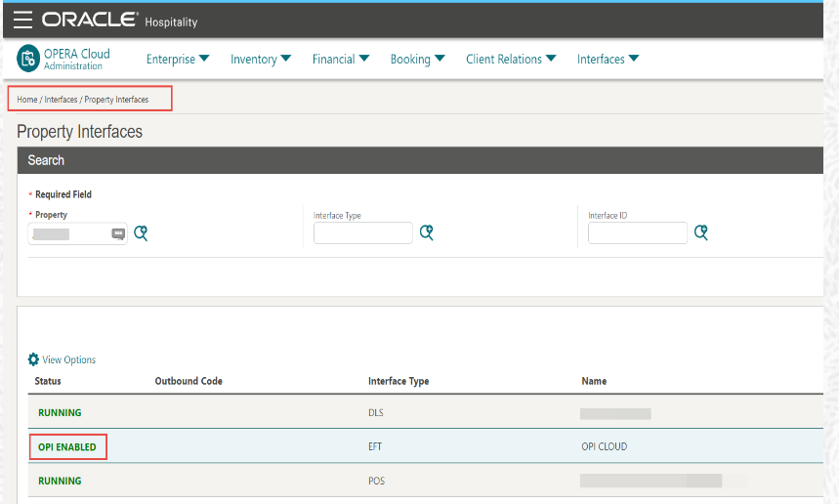The image size is (839, 504).
Task: Expand the Booking menu
Action: 417,59
